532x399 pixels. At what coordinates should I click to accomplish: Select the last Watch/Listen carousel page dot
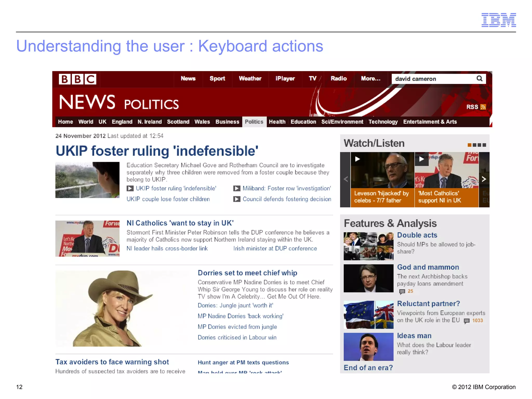tap(484, 145)
